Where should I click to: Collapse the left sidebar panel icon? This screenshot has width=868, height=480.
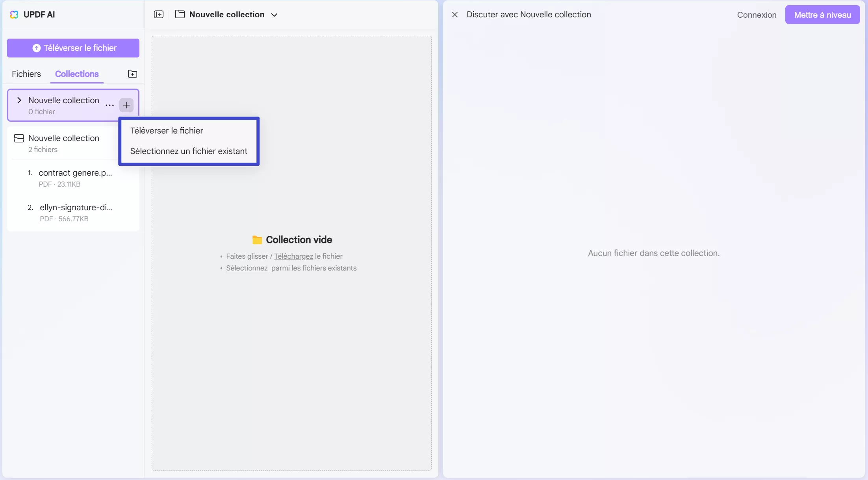[x=159, y=15]
